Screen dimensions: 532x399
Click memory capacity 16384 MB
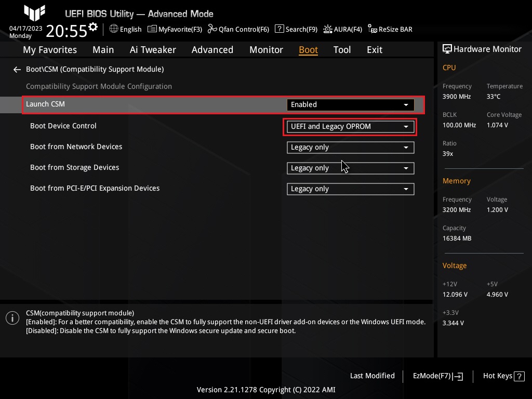(457, 238)
